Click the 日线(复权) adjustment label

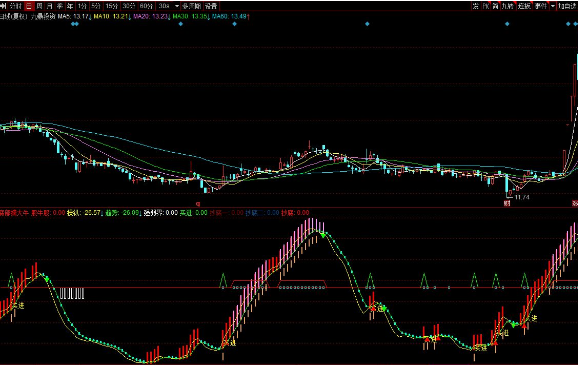pyautogui.click(x=13, y=17)
